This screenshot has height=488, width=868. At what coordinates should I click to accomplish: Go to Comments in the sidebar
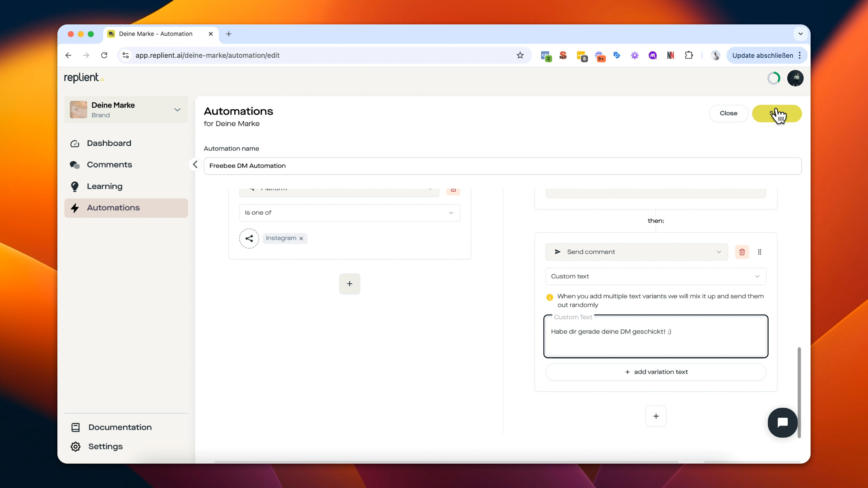[109, 165]
